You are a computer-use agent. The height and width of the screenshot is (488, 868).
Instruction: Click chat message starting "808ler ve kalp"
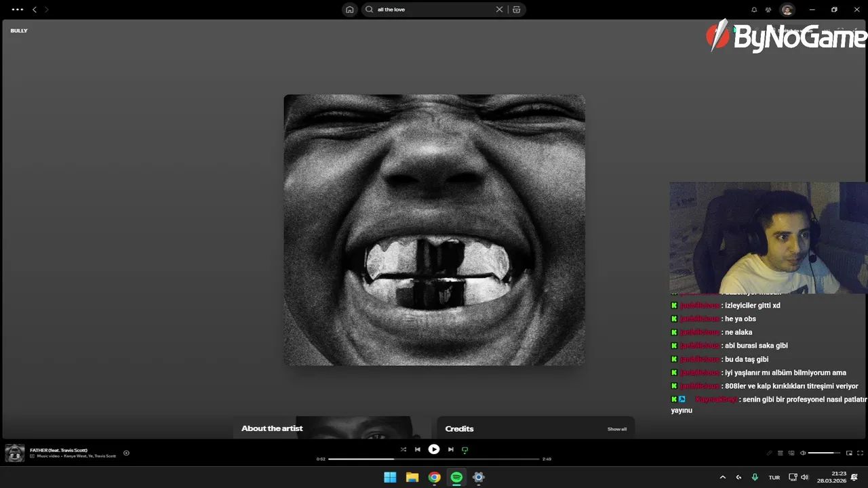tap(791, 386)
